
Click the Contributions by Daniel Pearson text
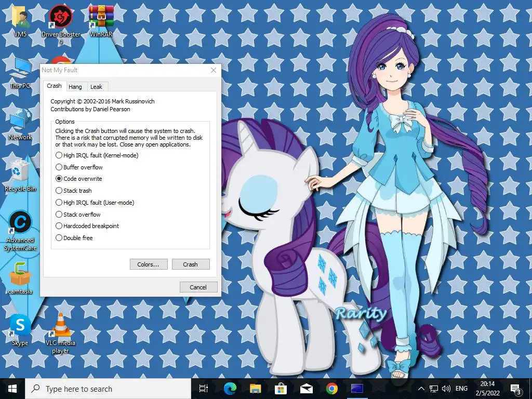[90, 109]
